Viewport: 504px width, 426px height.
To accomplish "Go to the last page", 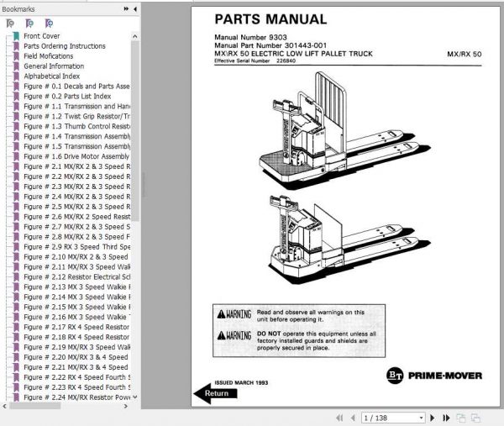I will (446, 418).
